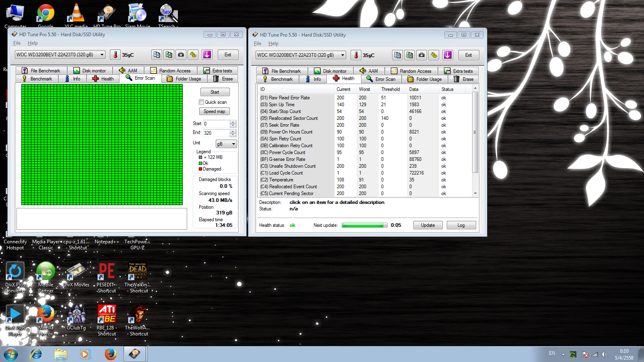This screenshot has height=362, width=644.
Task: Select the Google Chrome desktop icon
Action: click(x=45, y=15)
